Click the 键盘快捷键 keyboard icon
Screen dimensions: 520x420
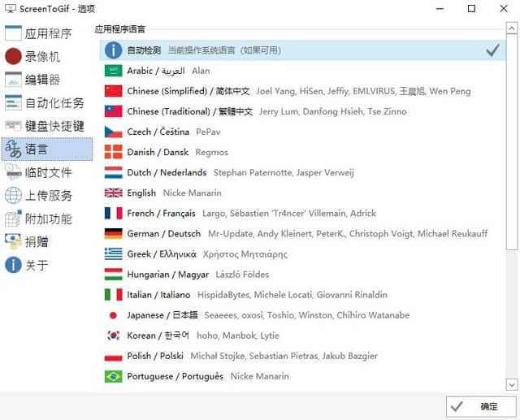tap(13, 126)
